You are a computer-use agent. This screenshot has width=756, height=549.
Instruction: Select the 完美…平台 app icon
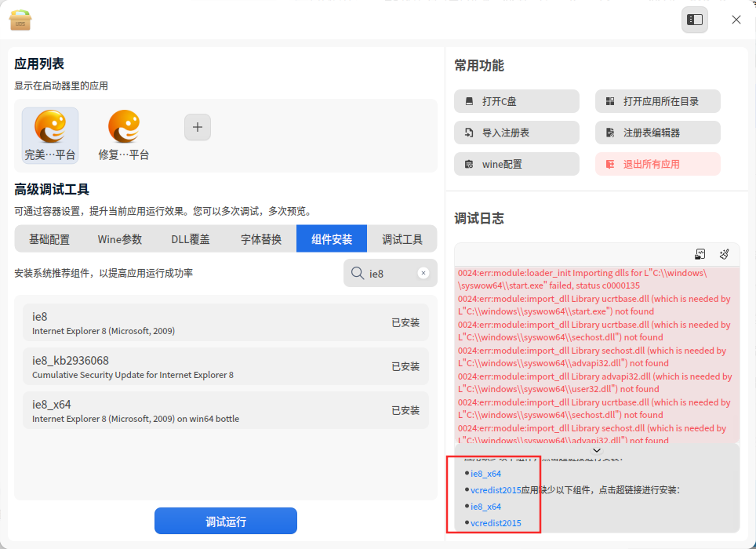pyautogui.click(x=50, y=136)
